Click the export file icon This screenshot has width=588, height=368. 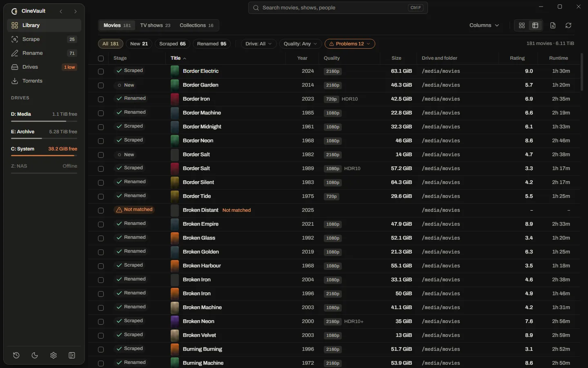click(553, 25)
